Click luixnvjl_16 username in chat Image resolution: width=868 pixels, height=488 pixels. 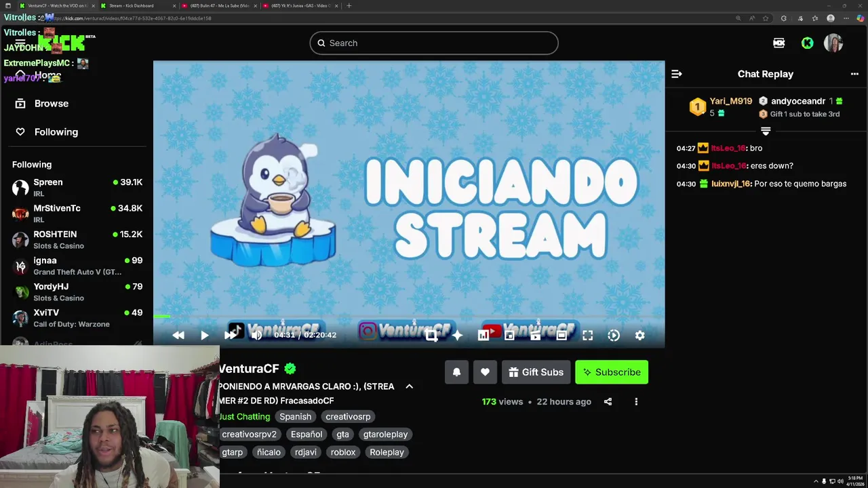pos(731,184)
